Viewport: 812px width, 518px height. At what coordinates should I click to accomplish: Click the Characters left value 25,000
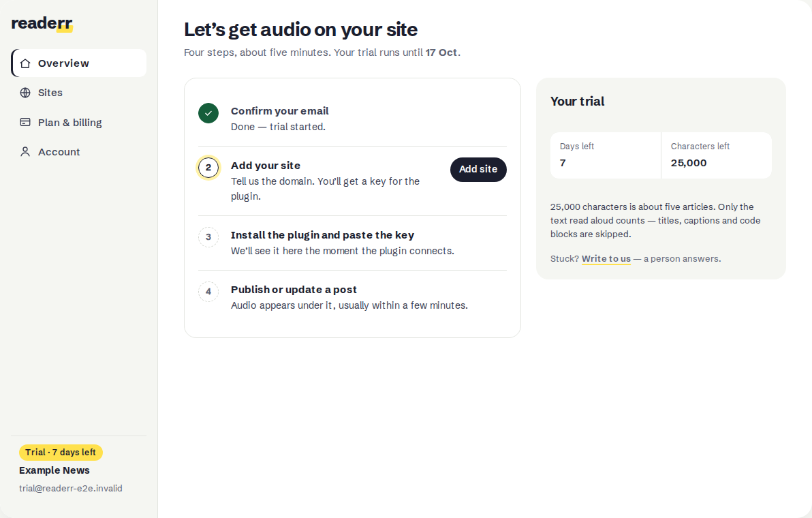point(689,163)
